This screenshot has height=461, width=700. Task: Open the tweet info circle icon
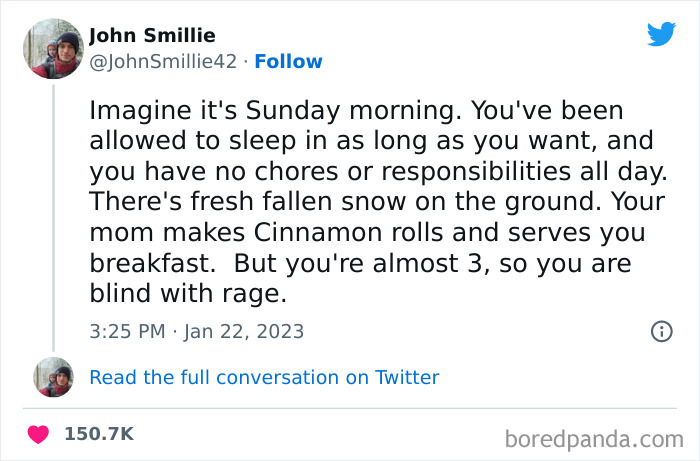(x=661, y=331)
